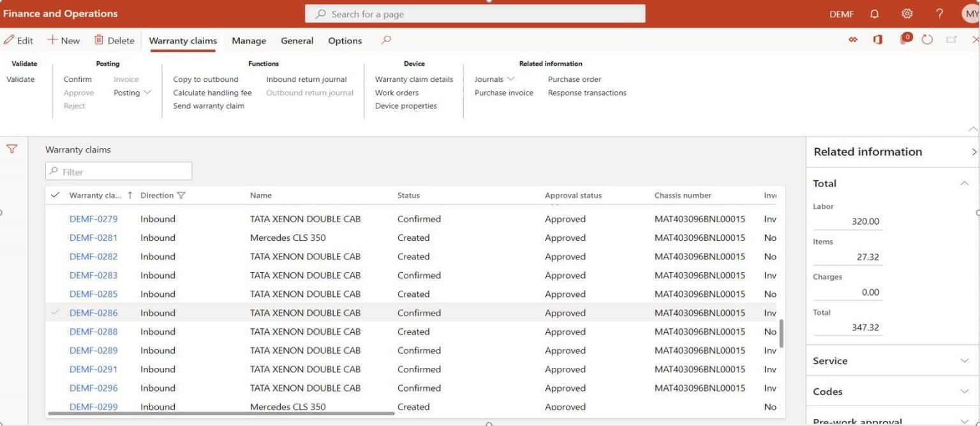This screenshot has height=426, width=980.
Task: Click the Help question mark icon
Action: (939, 13)
